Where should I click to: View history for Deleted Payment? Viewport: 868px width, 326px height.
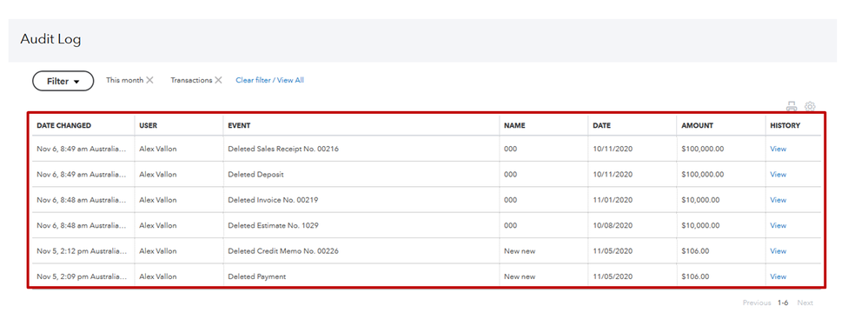tap(778, 276)
